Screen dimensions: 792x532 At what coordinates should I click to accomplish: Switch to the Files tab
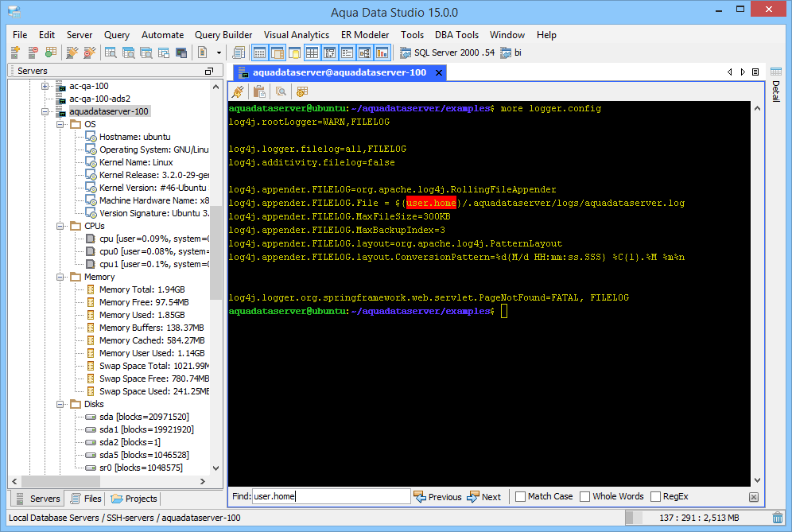87,499
